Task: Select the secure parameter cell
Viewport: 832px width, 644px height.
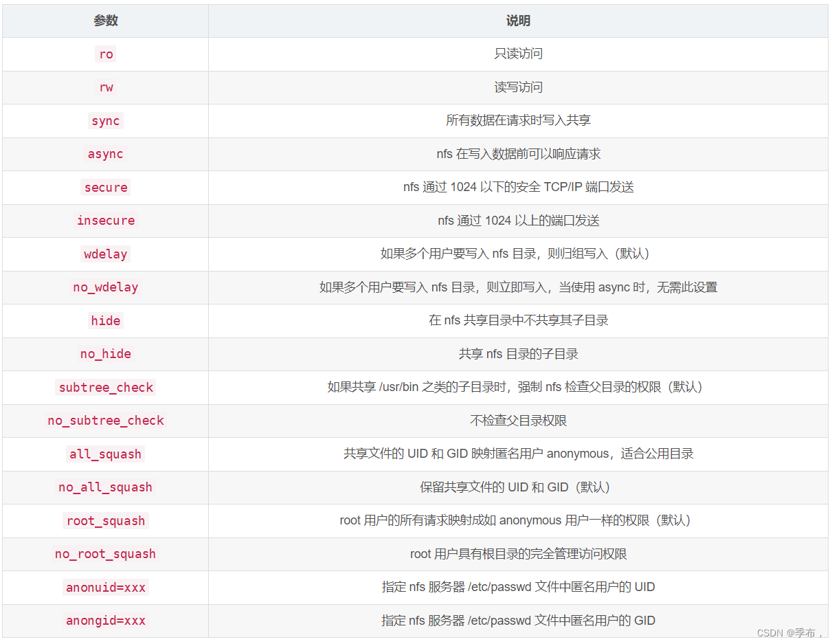Action: pyautogui.click(x=106, y=188)
